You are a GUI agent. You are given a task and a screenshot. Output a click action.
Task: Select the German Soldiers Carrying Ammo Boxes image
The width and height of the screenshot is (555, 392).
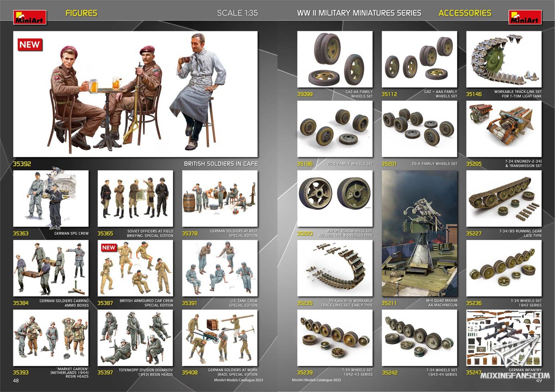[51, 268]
